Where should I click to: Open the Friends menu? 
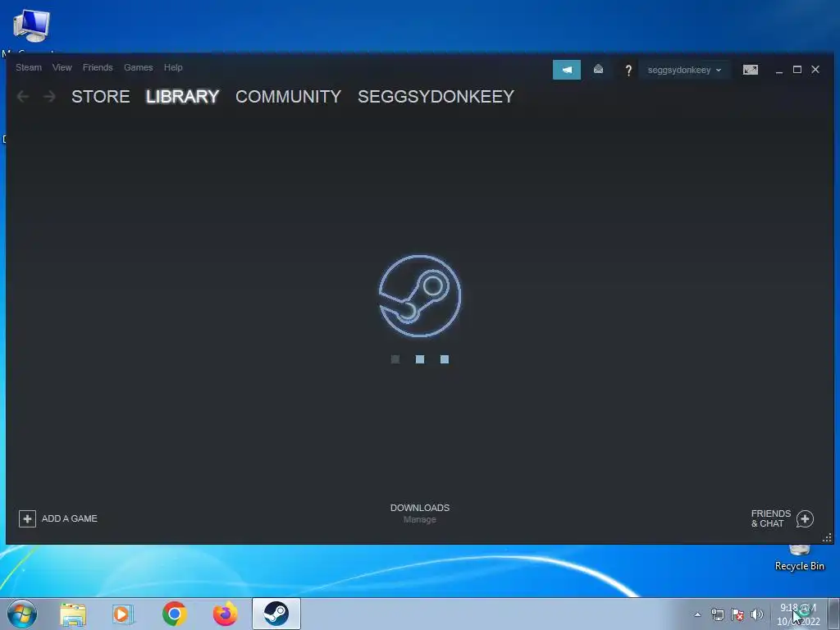click(x=98, y=67)
